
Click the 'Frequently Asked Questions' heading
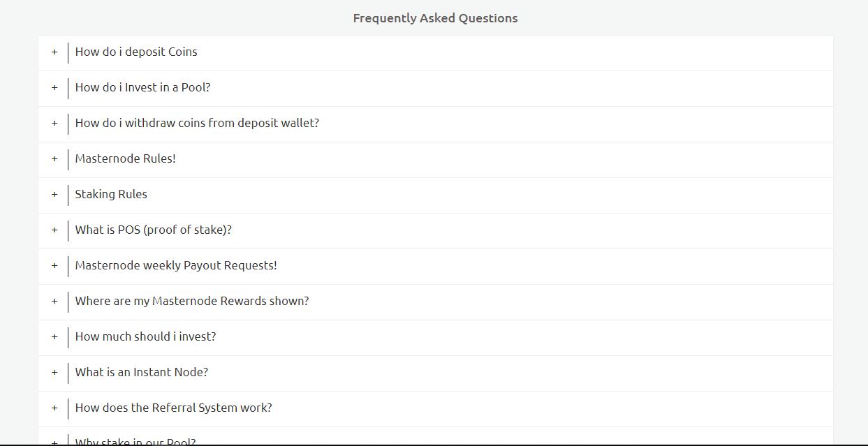[x=435, y=18]
